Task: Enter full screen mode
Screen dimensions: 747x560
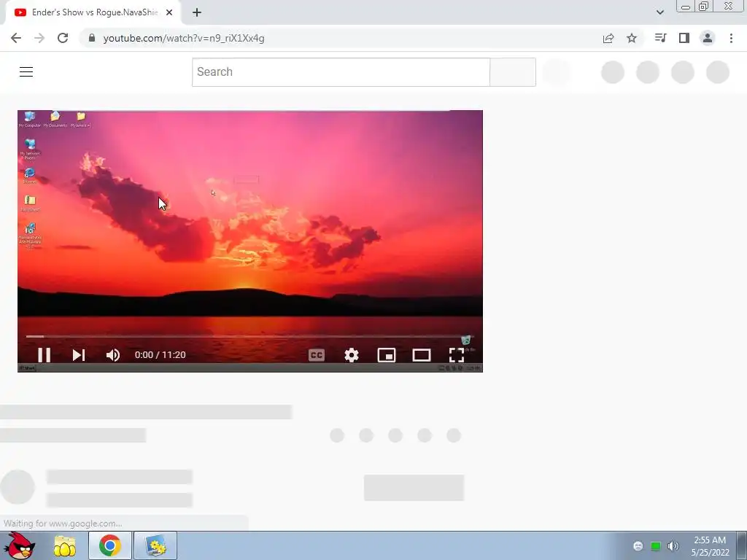Action: click(x=457, y=355)
